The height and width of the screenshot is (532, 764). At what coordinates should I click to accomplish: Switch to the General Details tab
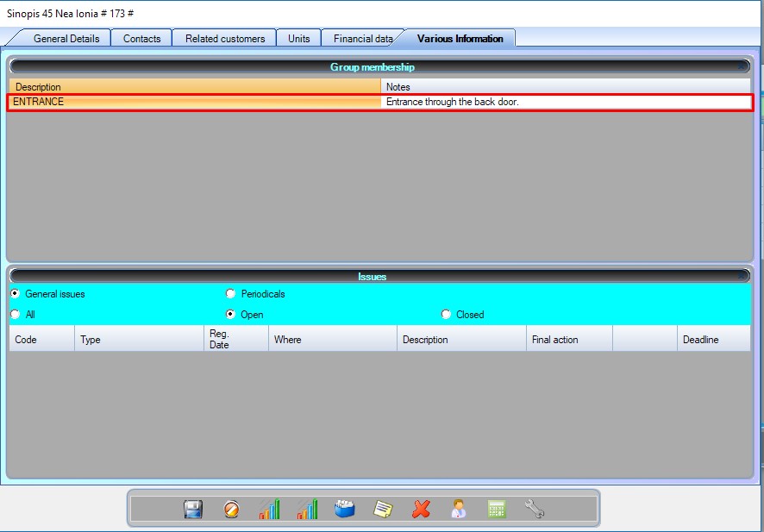pos(66,39)
